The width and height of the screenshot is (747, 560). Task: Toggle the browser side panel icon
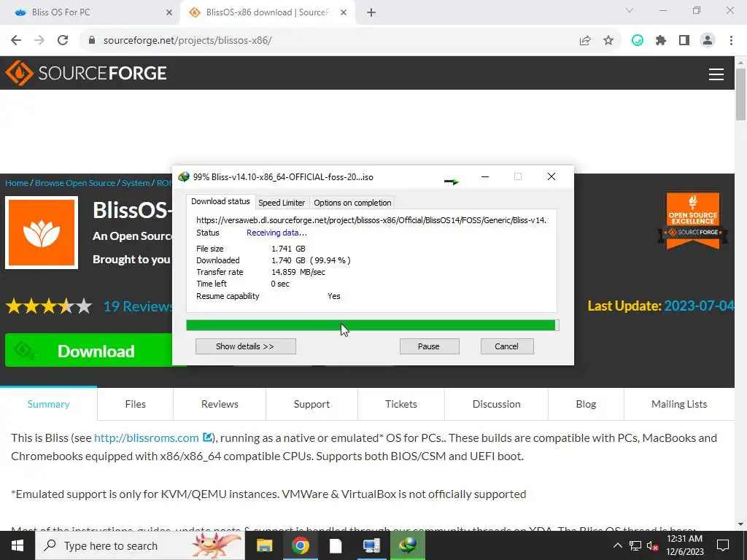coord(684,41)
